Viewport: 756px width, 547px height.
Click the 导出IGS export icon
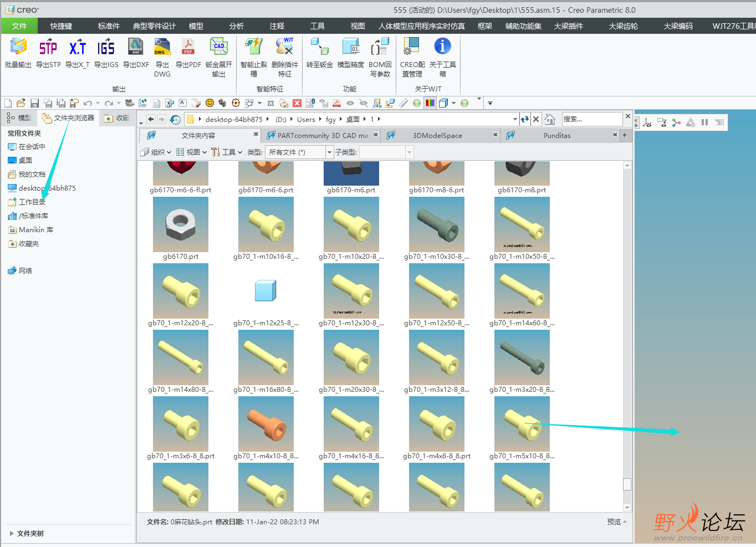[x=106, y=47]
